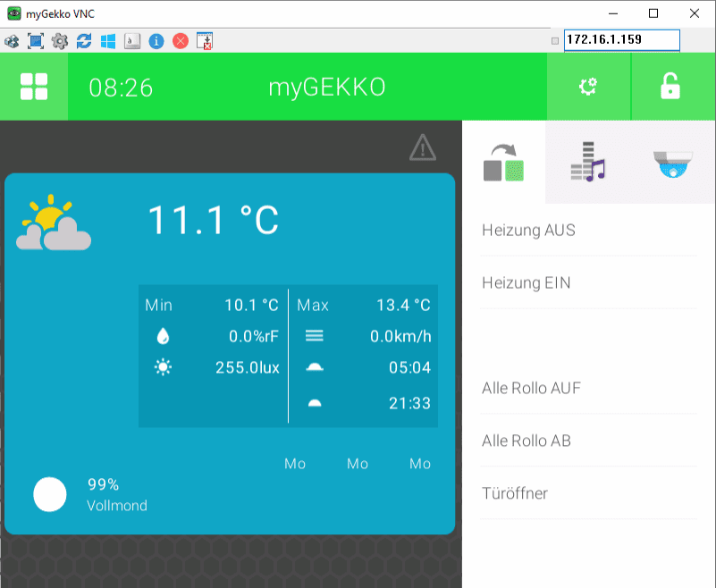Trigger Heizung EIN action

pyautogui.click(x=588, y=282)
